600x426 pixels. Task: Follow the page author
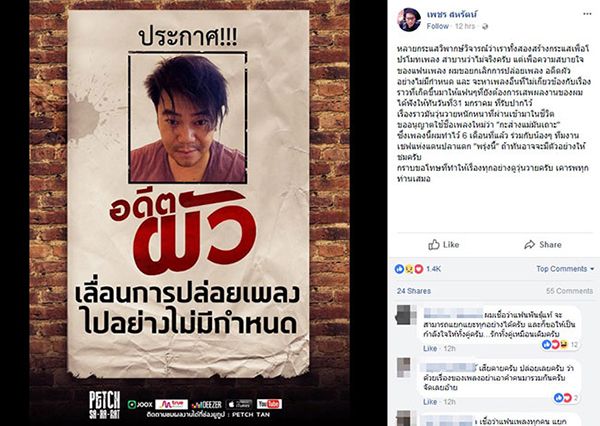point(437,26)
